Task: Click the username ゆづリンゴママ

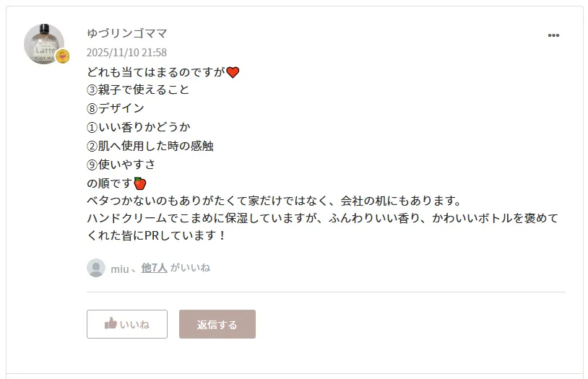Action: pyautogui.click(x=127, y=33)
